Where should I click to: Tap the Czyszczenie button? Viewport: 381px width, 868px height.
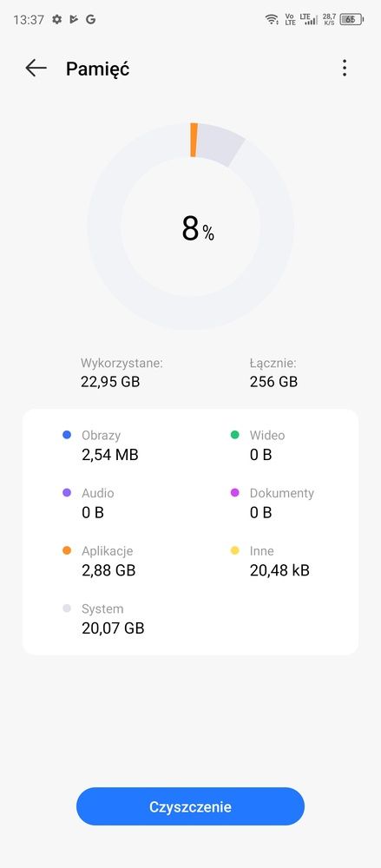(191, 806)
